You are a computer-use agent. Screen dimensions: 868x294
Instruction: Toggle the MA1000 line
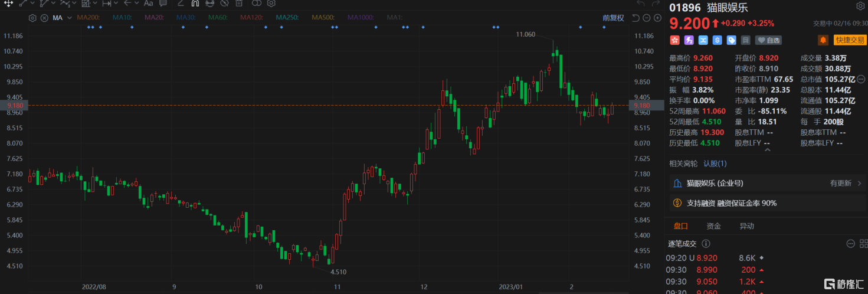(361, 18)
